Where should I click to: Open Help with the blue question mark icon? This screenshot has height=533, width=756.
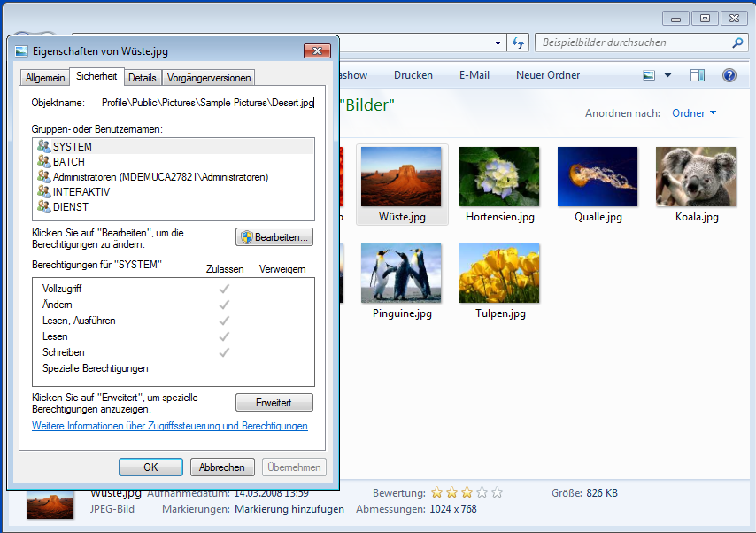tap(729, 75)
